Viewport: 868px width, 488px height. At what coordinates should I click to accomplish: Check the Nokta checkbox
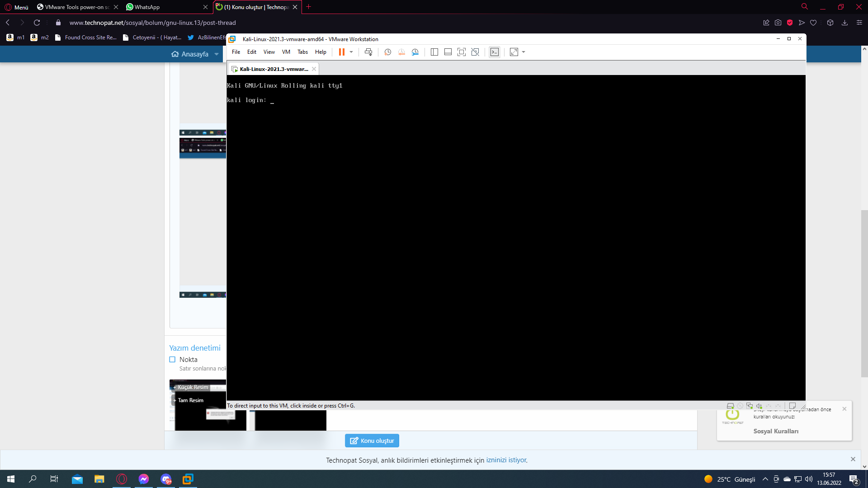click(x=172, y=360)
